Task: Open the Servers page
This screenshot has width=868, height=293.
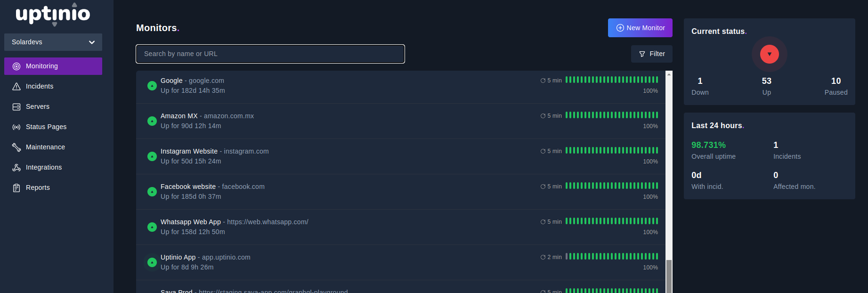Action: (53, 106)
